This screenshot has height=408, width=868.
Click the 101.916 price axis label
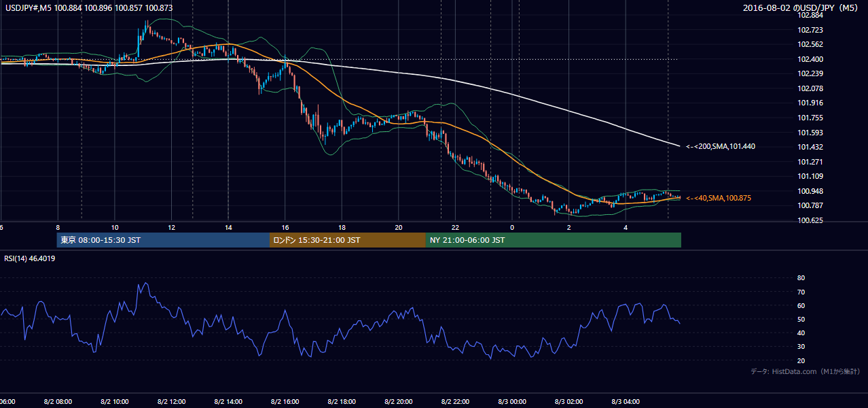[810, 103]
